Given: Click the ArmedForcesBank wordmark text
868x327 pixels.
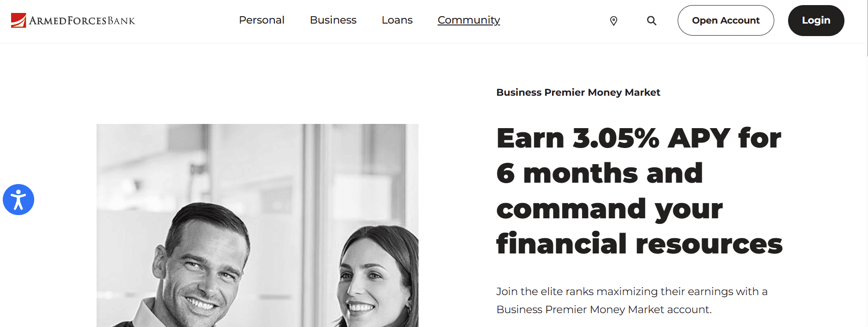Looking at the screenshot, I should (82, 21).
